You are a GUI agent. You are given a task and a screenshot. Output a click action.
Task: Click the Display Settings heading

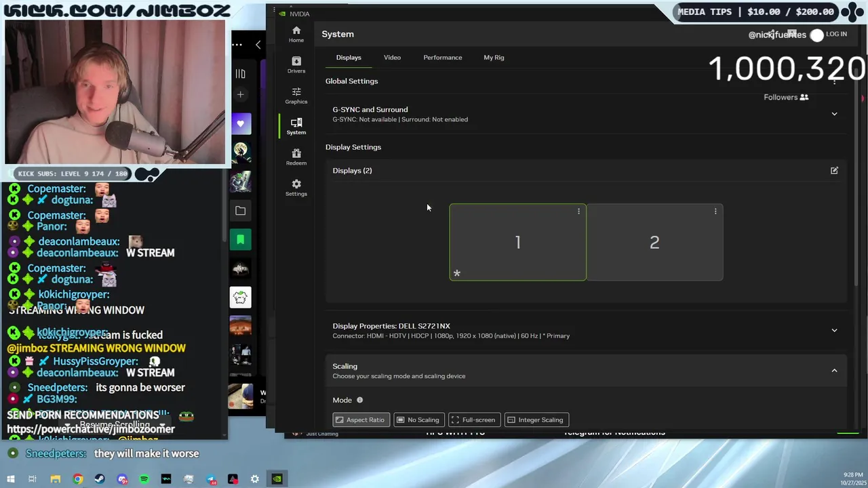[353, 147]
